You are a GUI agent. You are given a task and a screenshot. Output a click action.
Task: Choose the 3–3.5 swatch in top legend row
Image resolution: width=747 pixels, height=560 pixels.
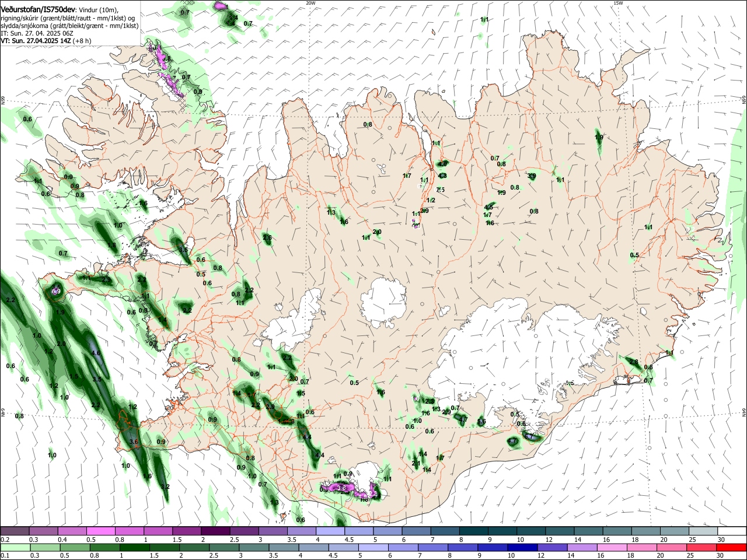(x=273, y=531)
